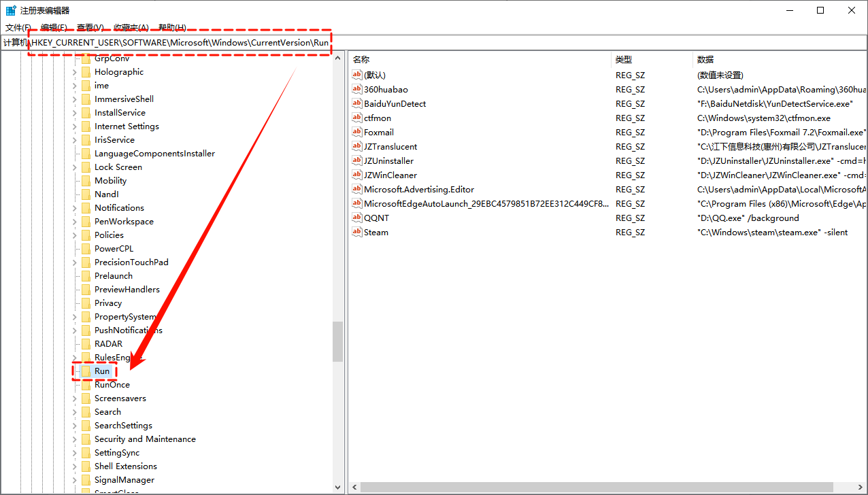868x495 pixels.
Task: Select the 360huabao value icon
Action: pos(357,89)
